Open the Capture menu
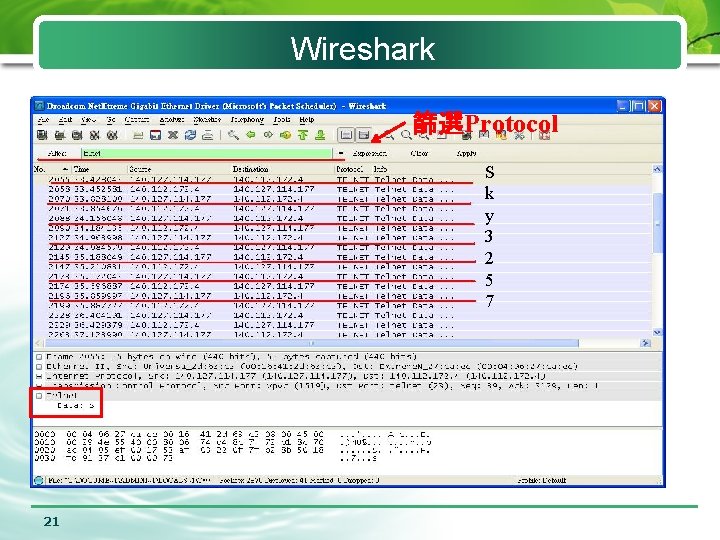The height and width of the screenshot is (540, 720). pos(137,119)
